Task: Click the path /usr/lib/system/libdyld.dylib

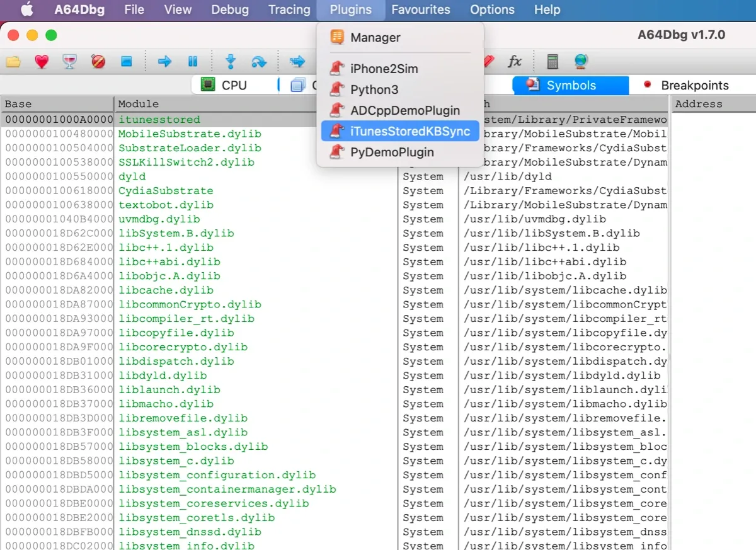Action: 562,375
